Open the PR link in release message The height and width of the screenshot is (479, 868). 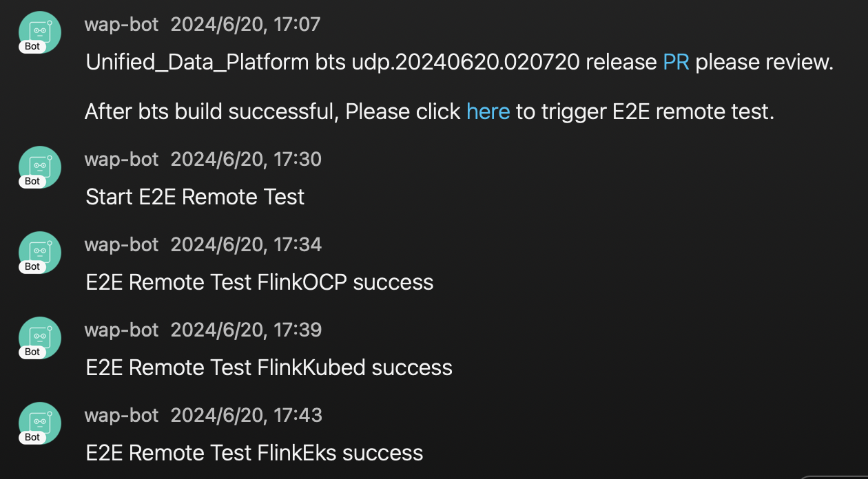tap(676, 63)
